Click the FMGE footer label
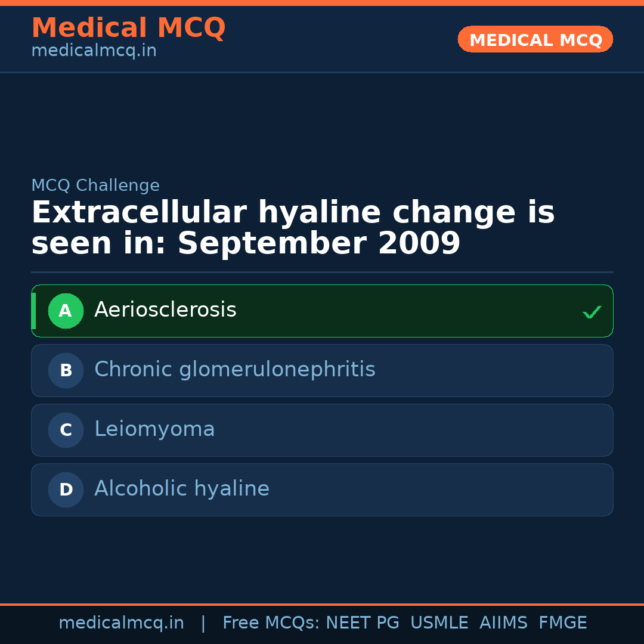644x644 pixels. (562, 623)
